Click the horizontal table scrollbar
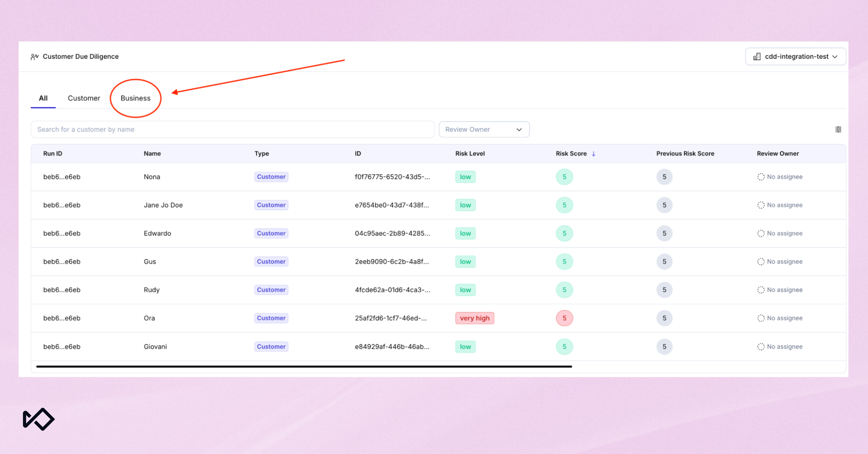The image size is (868, 454). [304, 366]
